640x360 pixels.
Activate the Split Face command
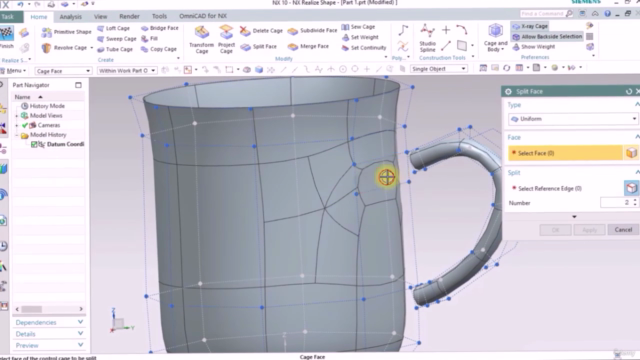[x=259, y=47]
